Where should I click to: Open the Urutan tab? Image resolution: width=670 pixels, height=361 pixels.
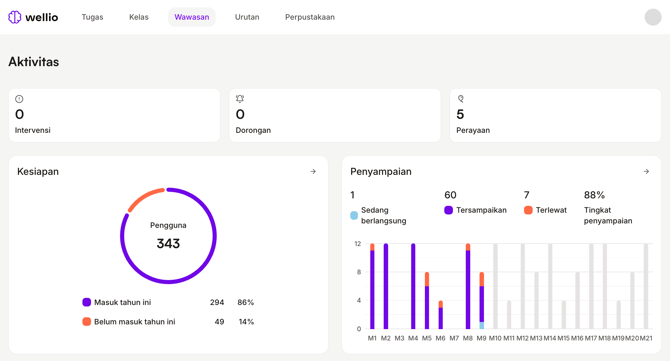(247, 17)
